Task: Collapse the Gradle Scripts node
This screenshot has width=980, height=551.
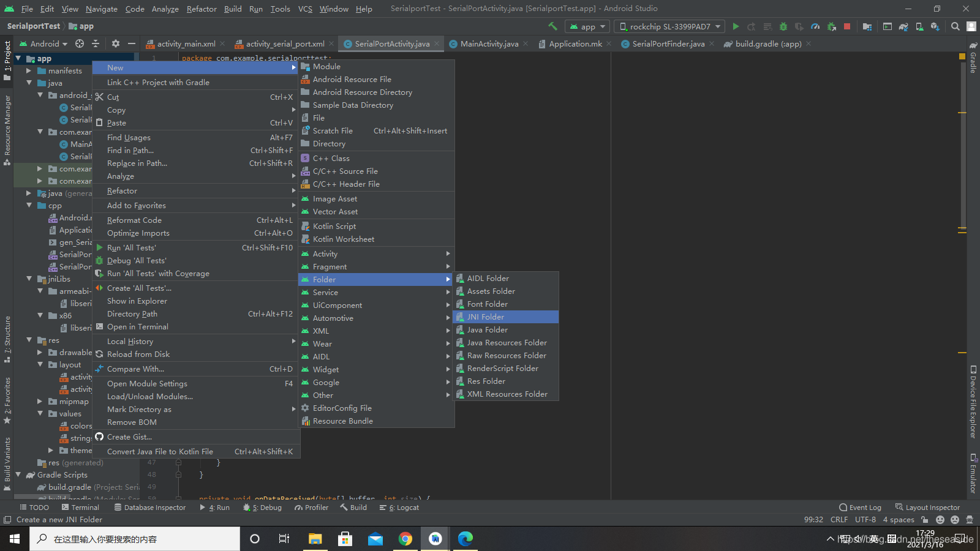Action: click(18, 475)
